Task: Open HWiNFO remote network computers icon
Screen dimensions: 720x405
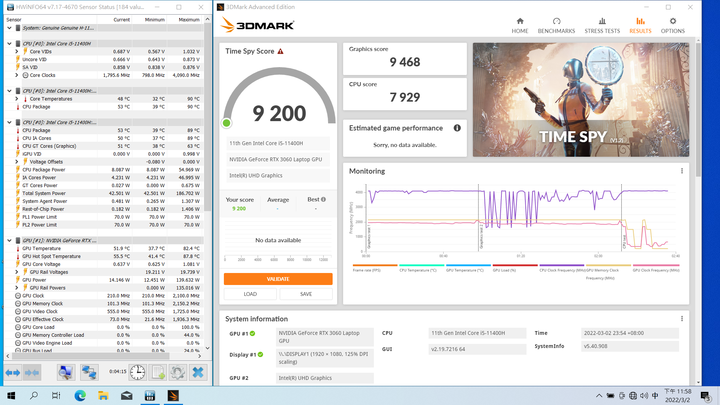Action: point(89,372)
